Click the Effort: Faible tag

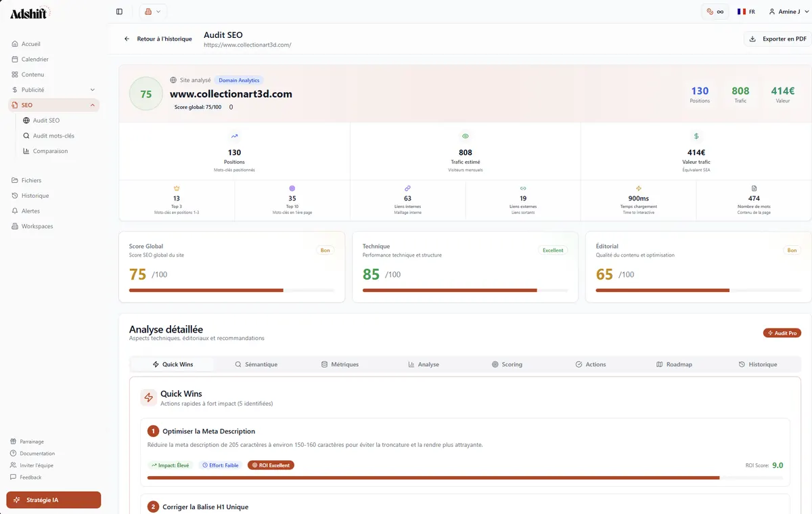tap(221, 465)
